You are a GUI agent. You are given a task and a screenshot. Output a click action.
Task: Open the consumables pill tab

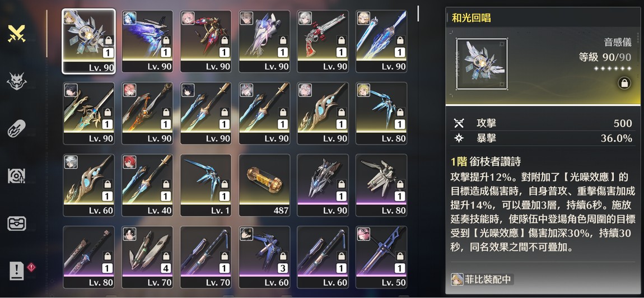(x=17, y=128)
